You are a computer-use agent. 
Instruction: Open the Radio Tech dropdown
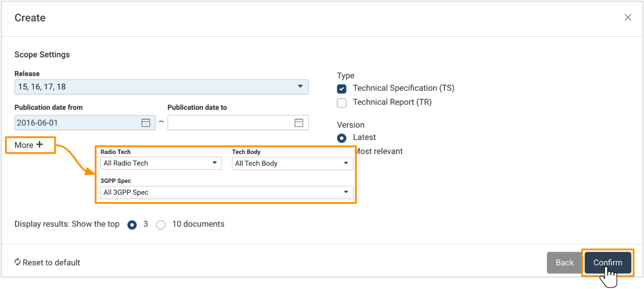pos(161,163)
